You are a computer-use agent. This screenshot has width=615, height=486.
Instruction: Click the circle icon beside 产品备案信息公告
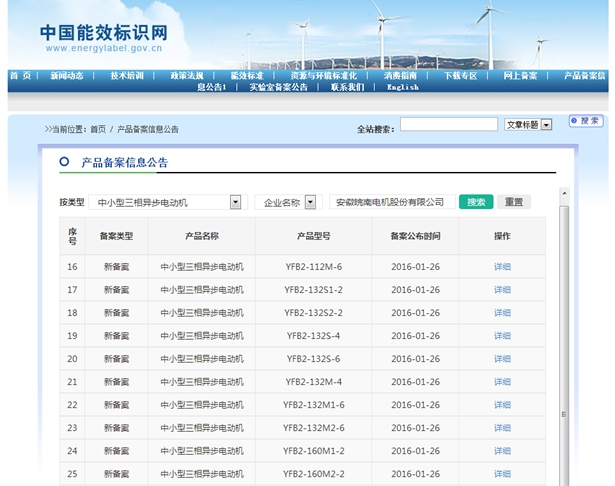point(64,161)
